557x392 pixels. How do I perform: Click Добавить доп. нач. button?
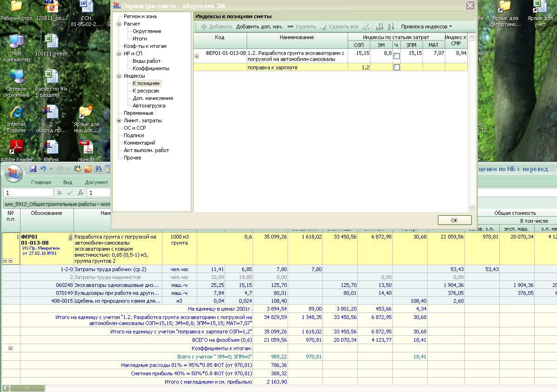(259, 27)
